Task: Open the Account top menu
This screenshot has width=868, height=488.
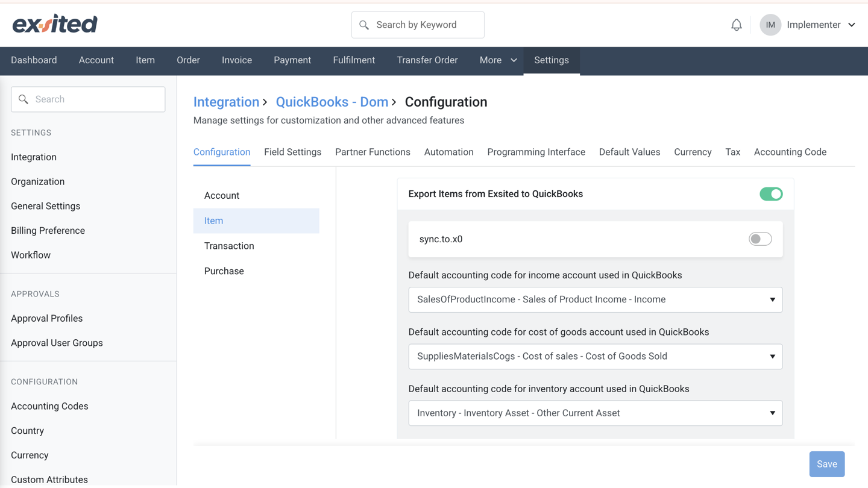Action: 96,60
